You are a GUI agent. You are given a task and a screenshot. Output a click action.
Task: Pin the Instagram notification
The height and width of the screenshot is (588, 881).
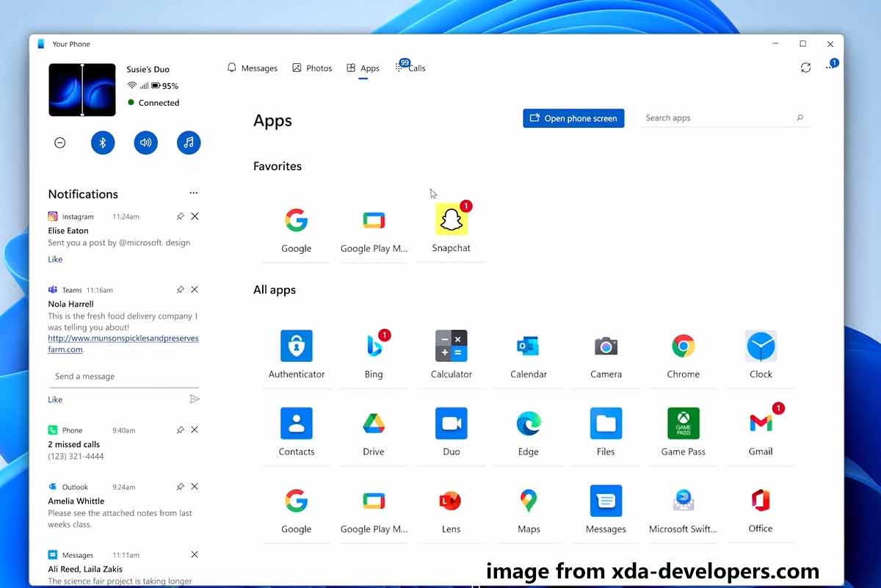point(181,217)
